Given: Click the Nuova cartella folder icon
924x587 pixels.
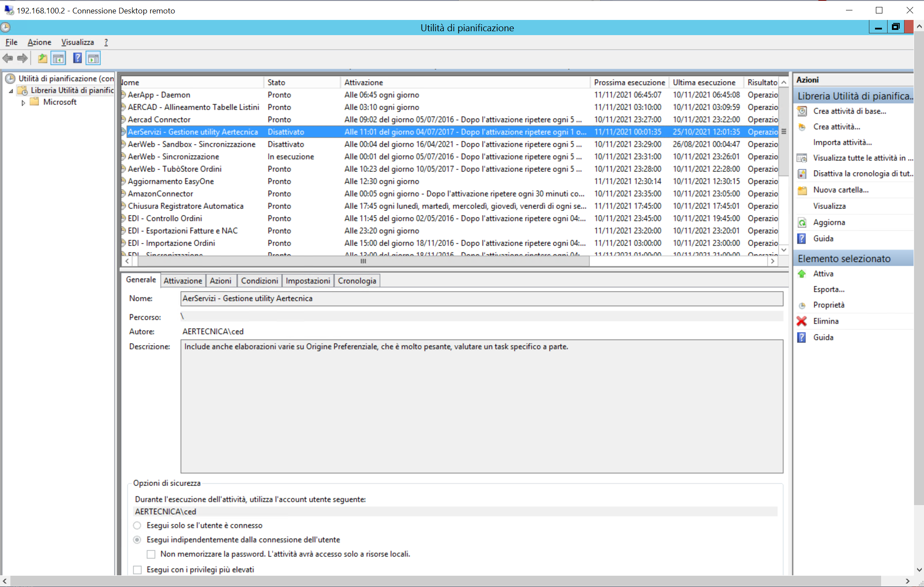Looking at the screenshot, I should point(802,190).
